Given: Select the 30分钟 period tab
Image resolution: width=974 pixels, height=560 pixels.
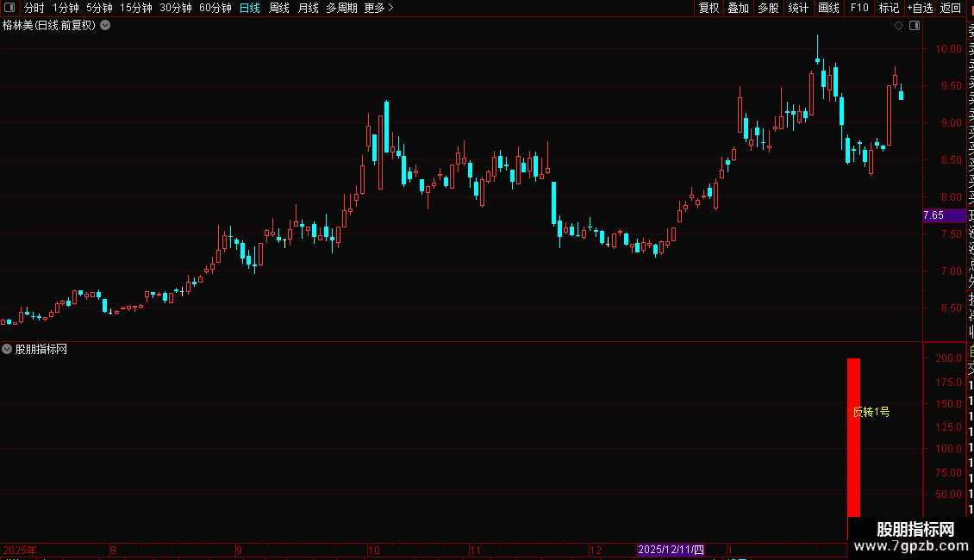Looking at the screenshot, I should [x=176, y=8].
